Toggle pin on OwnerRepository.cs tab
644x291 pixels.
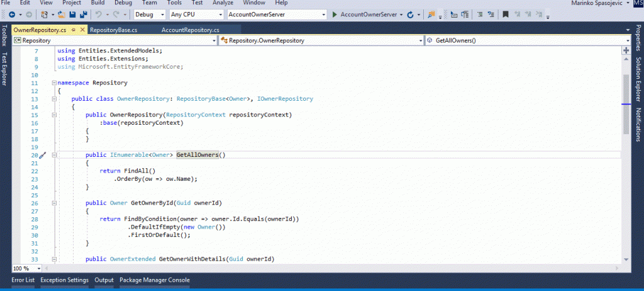tap(74, 30)
